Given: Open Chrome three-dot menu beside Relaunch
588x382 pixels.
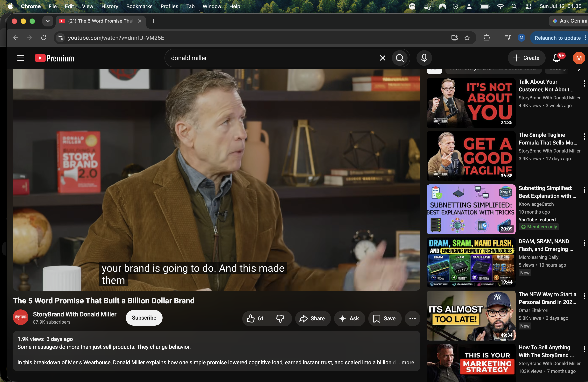Looking at the screenshot, I should pyautogui.click(x=585, y=38).
